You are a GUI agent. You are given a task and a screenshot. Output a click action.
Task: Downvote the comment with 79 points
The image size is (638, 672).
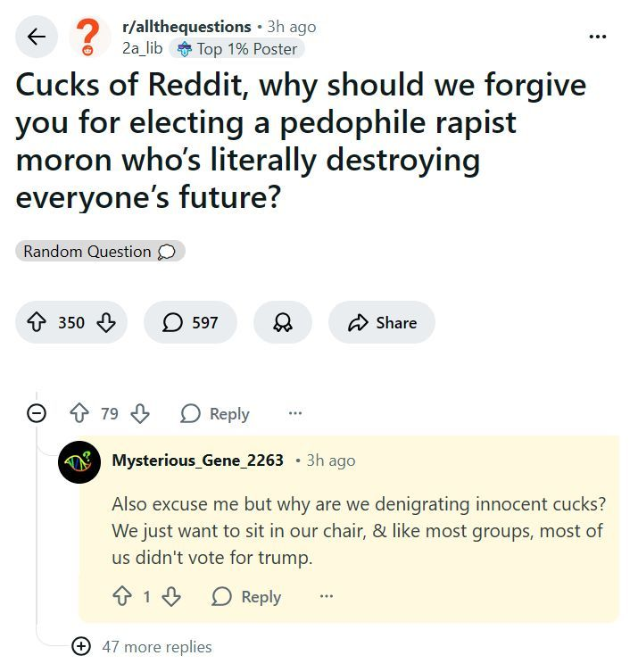coord(140,413)
